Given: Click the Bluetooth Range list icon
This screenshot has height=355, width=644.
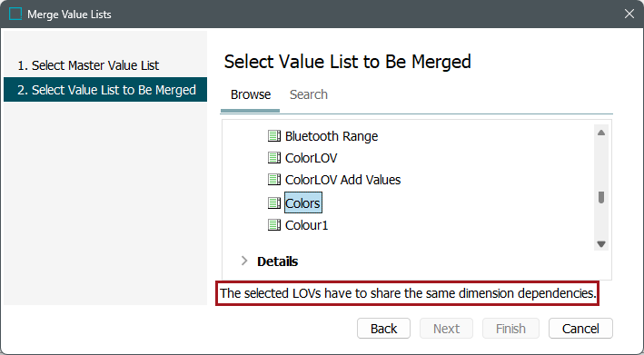Looking at the screenshot, I should pyautogui.click(x=274, y=136).
